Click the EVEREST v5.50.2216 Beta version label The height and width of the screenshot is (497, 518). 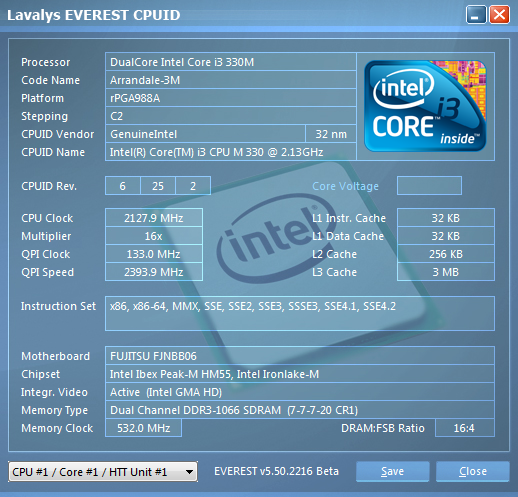(x=276, y=471)
